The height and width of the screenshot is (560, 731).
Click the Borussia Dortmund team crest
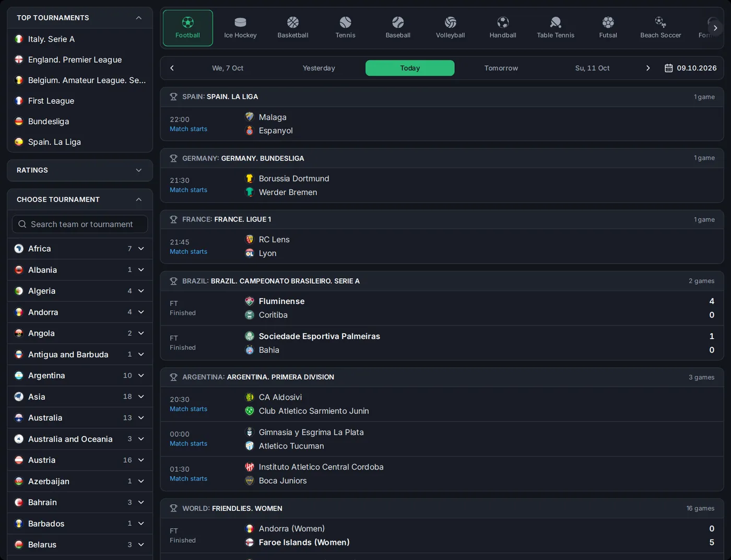[250, 179]
